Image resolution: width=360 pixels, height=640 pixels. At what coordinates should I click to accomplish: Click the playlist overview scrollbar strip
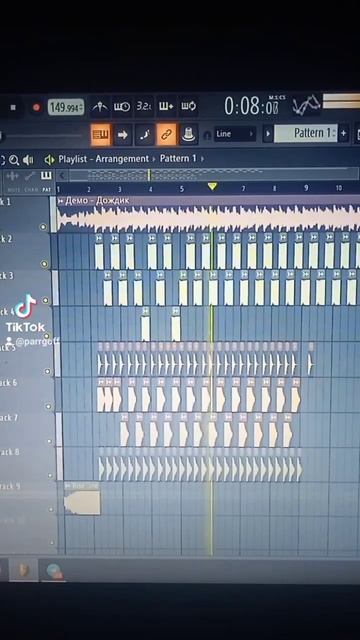[x=213, y=175]
